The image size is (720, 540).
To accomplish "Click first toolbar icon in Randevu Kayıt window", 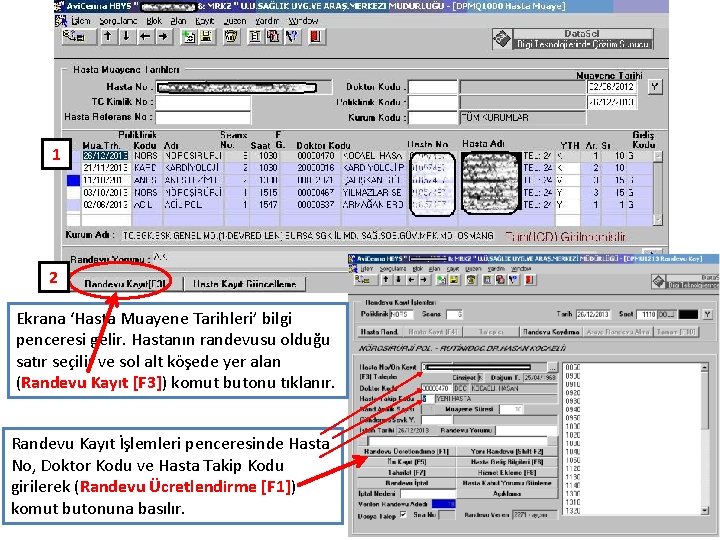I will (x=364, y=279).
